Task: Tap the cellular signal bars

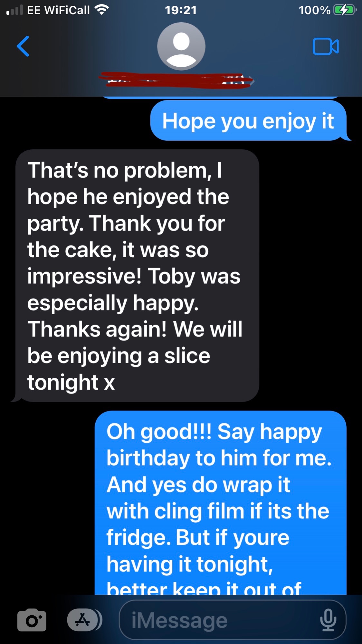Action: click(x=14, y=10)
